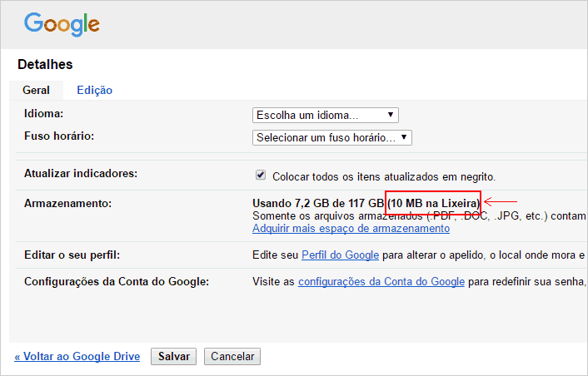This screenshot has height=376, width=588.
Task: Click the Salvar button
Action: click(173, 356)
